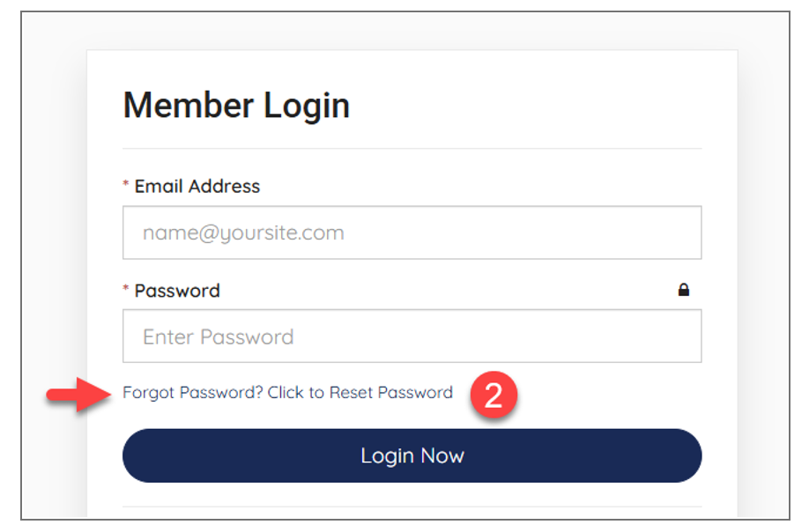809x532 pixels.
Task: Click the Member Login heading
Action: click(236, 106)
